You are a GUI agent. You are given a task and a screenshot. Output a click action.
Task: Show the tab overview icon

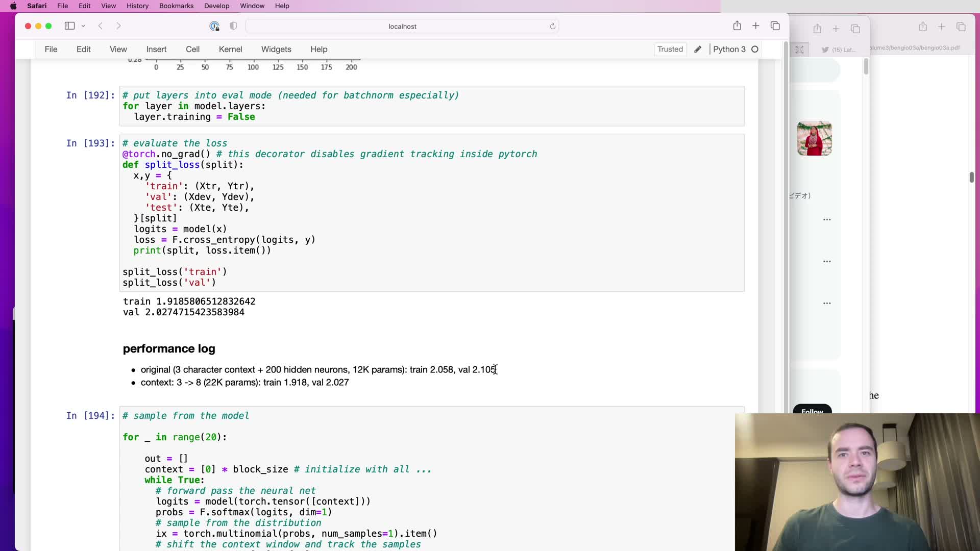[775, 26]
